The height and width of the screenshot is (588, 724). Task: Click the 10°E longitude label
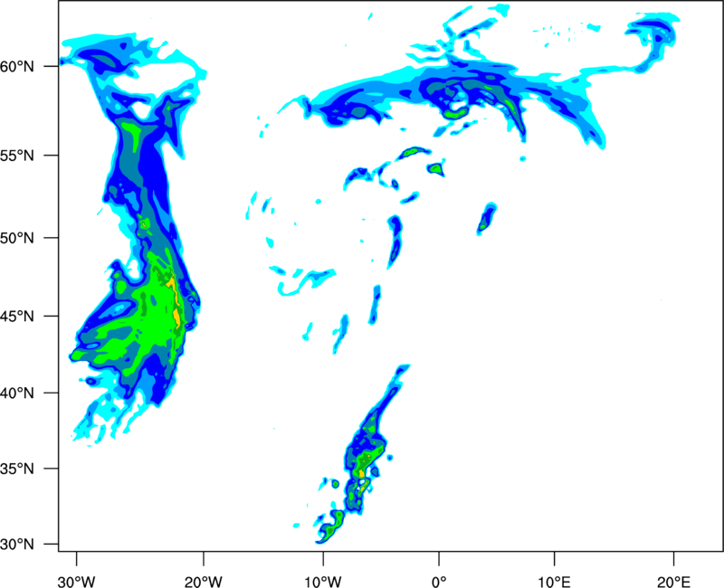point(554,582)
